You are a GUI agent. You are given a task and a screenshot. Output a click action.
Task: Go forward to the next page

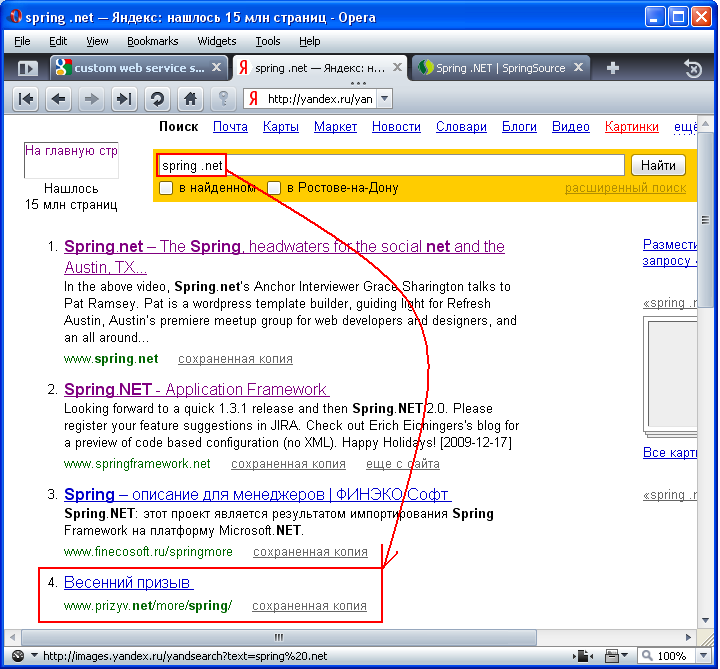[x=91, y=99]
